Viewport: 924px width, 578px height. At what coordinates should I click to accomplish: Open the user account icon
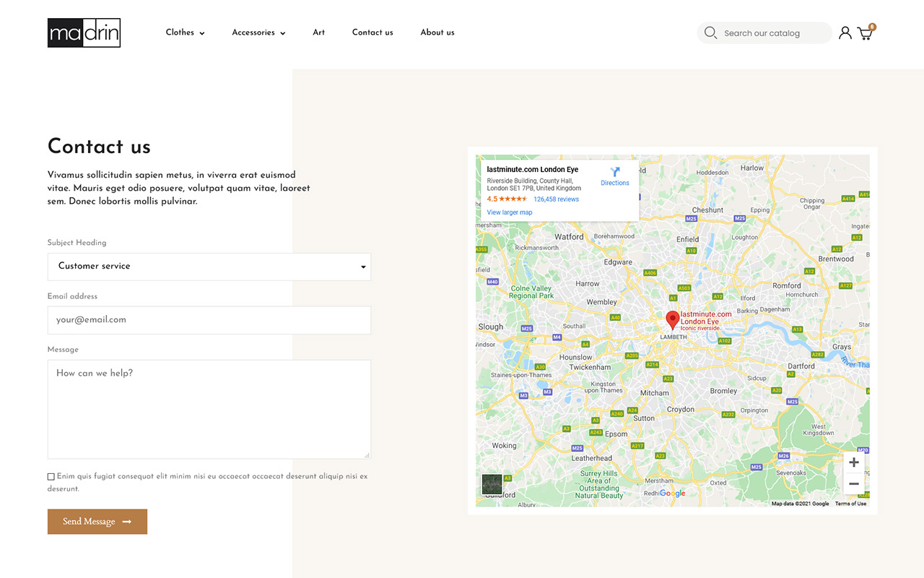(x=845, y=33)
